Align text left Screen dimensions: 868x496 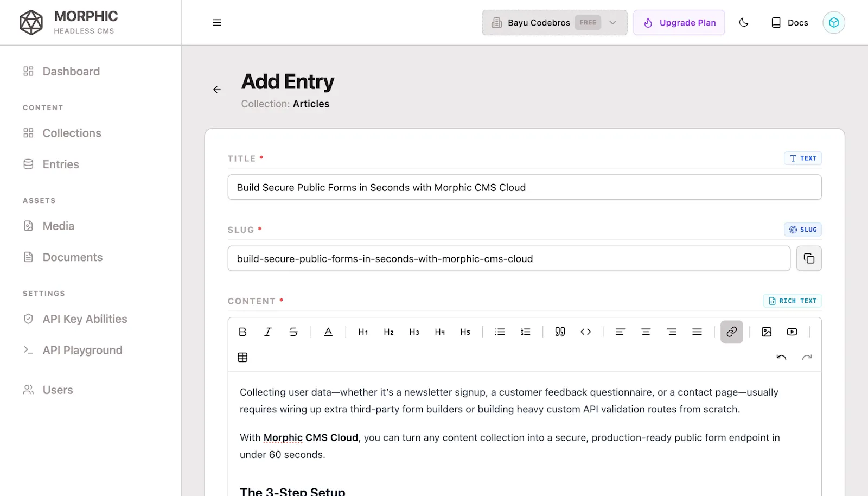tap(620, 332)
